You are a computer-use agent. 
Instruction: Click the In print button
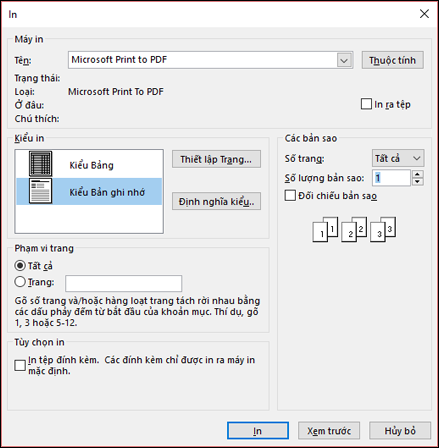258,431
